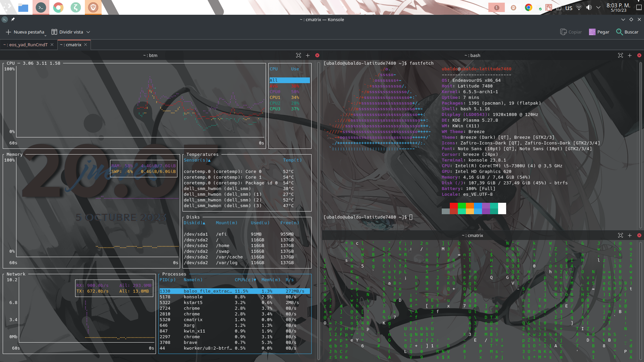The height and width of the screenshot is (362, 644).
Task: Open the clipboard tray icon
Action: pyautogui.click(x=559, y=8)
